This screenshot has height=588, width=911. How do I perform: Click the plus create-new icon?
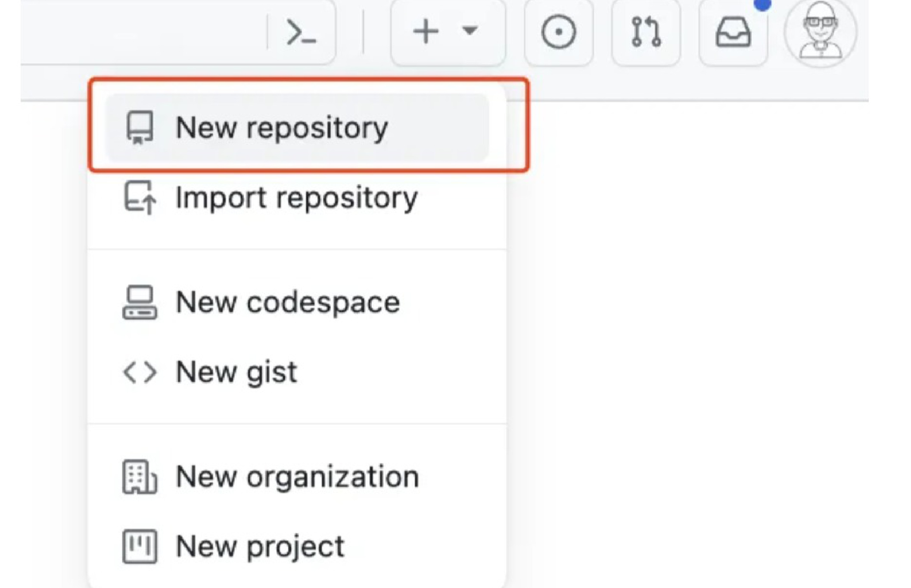426,31
